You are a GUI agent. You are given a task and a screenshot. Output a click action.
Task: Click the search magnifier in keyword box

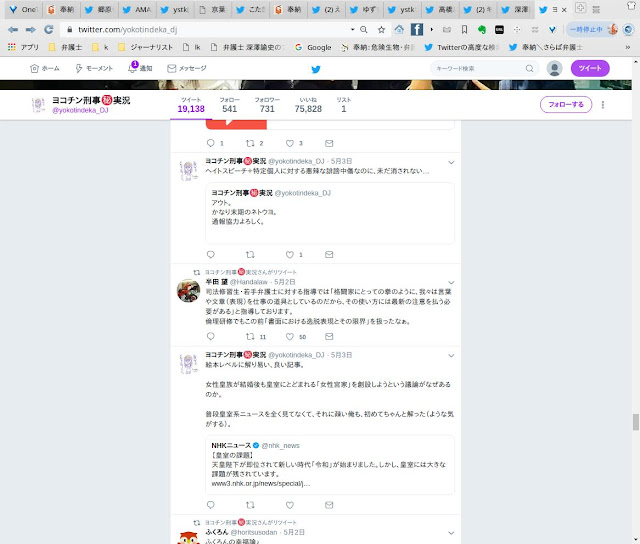point(529,68)
